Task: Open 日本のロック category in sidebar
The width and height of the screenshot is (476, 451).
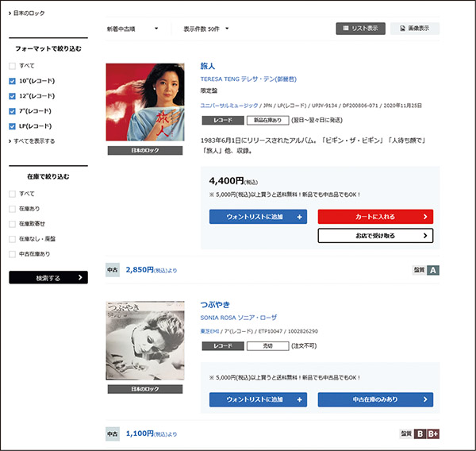Action: click(x=29, y=13)
